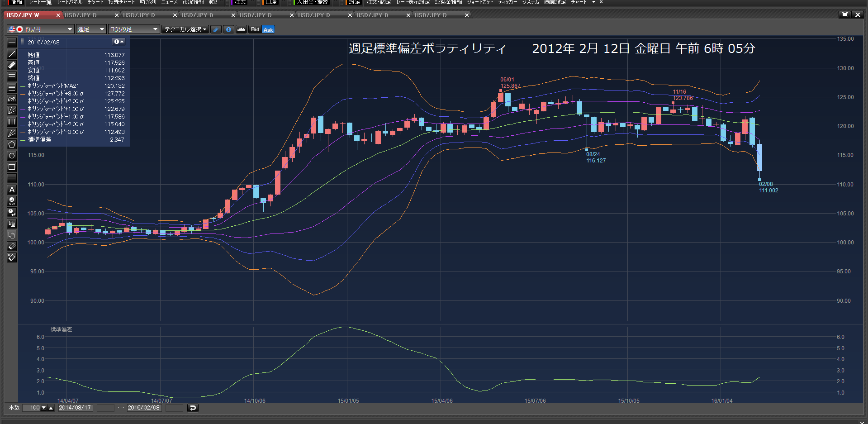Click the ボリンジャーバンド-2.00σ legend row

[x=73, y=124]
